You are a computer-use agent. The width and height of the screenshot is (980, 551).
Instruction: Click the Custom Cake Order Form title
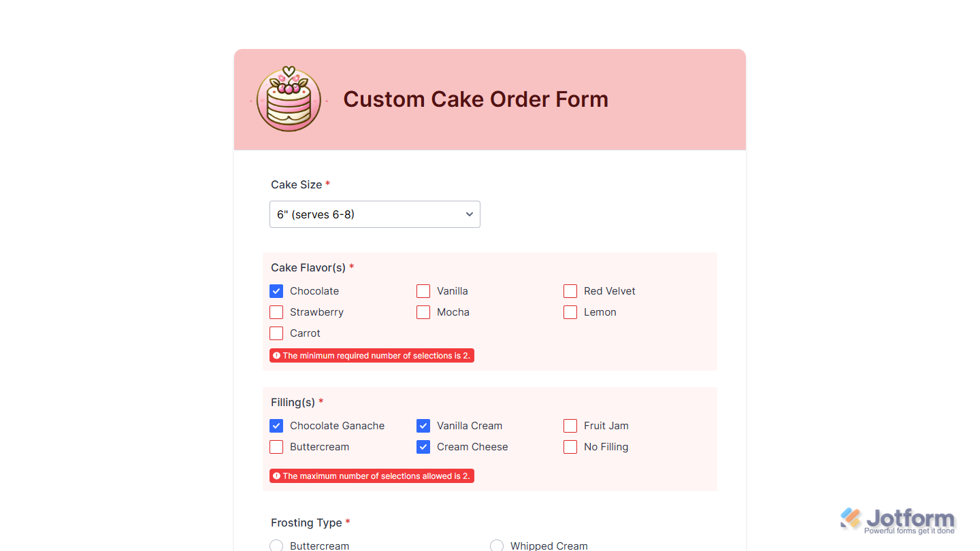476,99
